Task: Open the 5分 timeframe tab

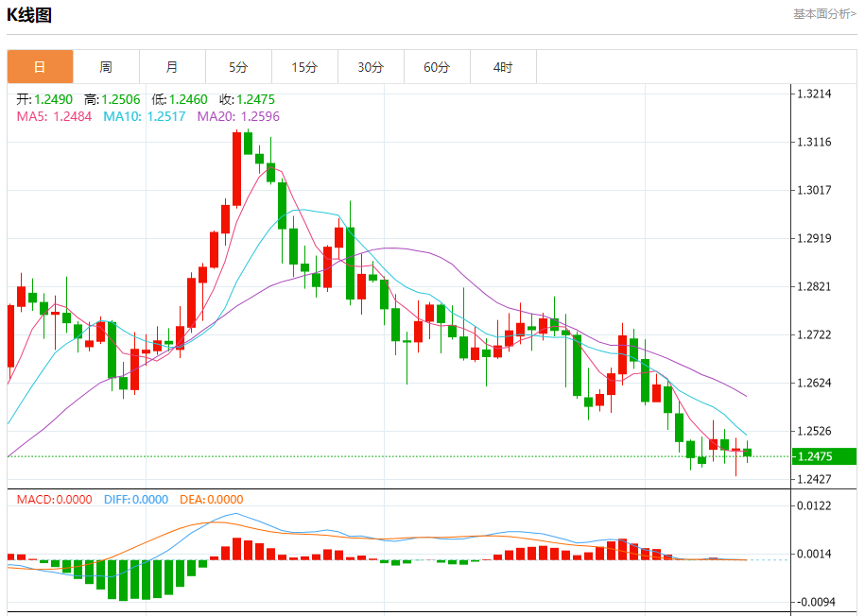Action: click(239, 67)
